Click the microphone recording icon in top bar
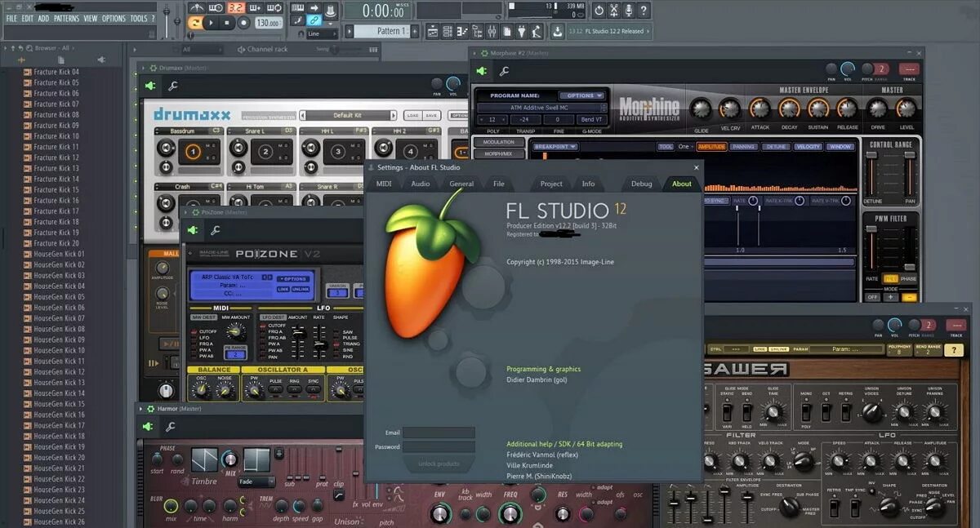The height and width of the screenshot is (528, 980). pos(629,11)
